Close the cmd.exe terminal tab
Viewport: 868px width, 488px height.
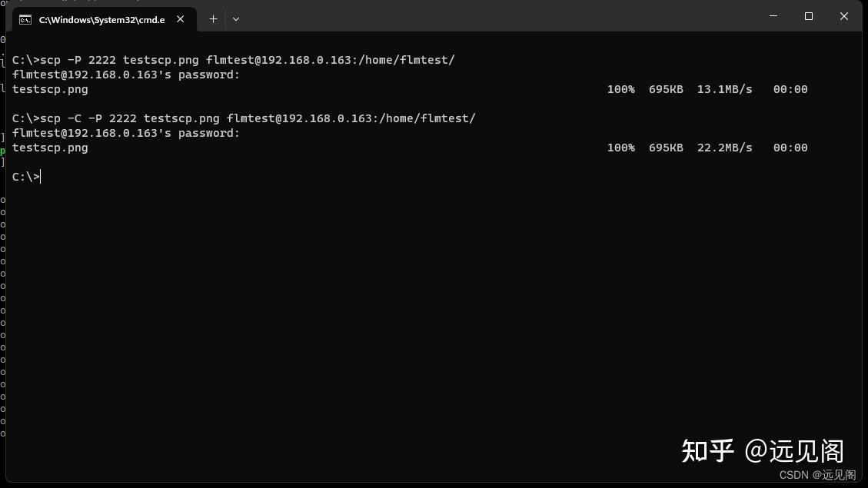pyautogui.click(x=180, y=20)
